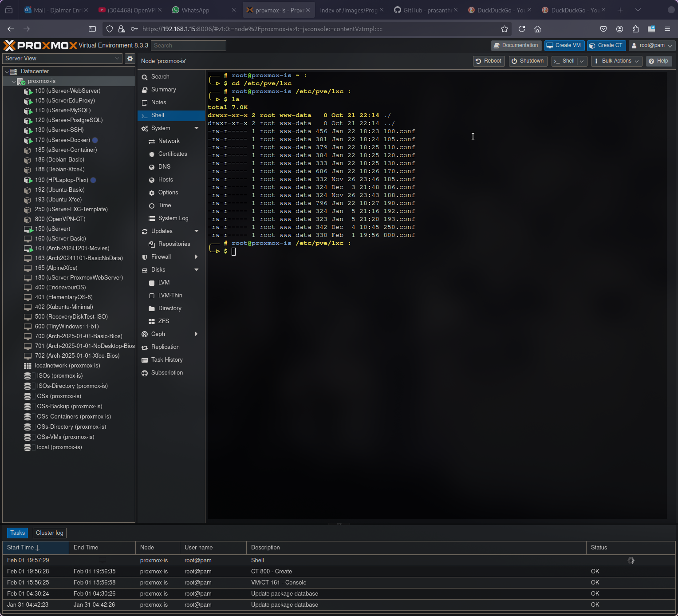Open the Firefox hamburger application menu
Screen dimensions: 678x616
[x=667, y=29]
